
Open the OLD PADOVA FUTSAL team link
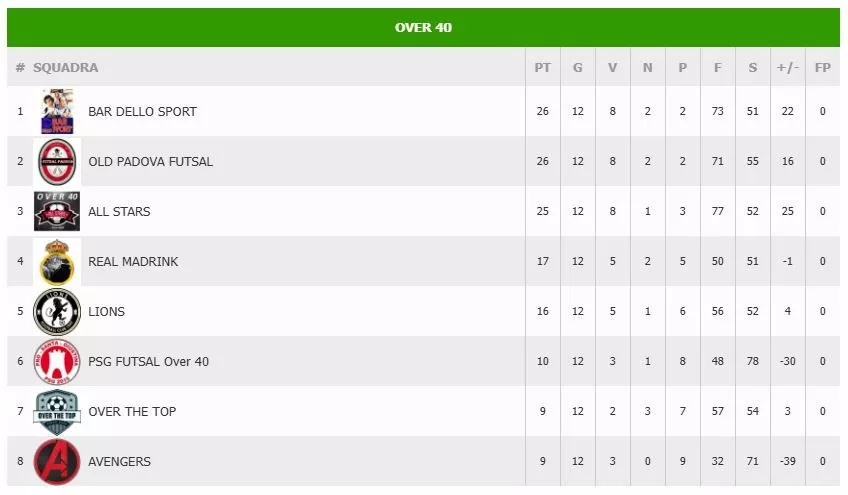click(150, 162)
